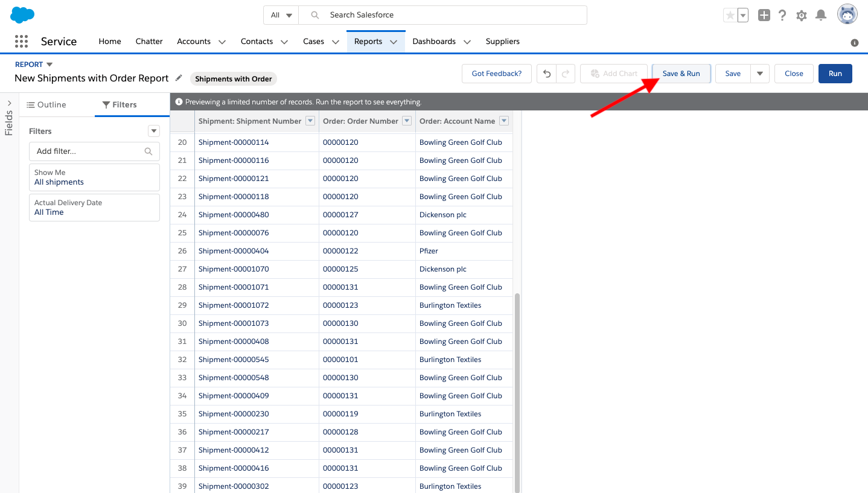Click the pencil icon to rename report
The width and height of the screenshot is (868, 493).
179,78
